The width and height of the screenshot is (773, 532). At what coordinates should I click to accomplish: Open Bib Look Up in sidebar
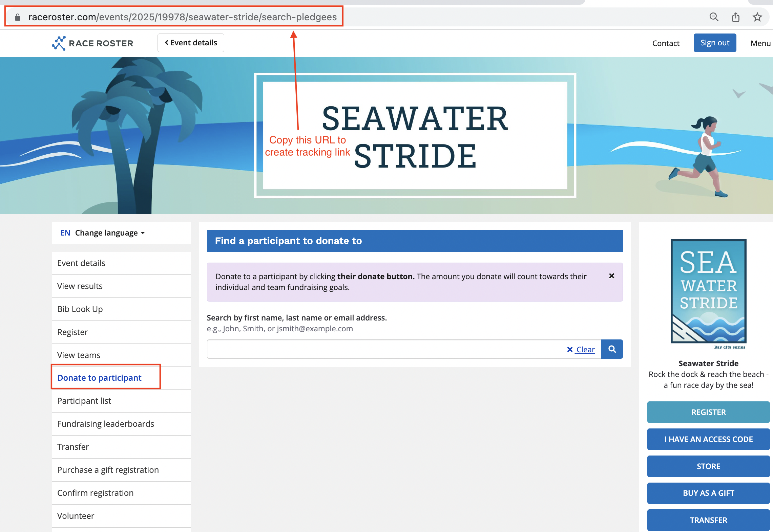(80, 309)
